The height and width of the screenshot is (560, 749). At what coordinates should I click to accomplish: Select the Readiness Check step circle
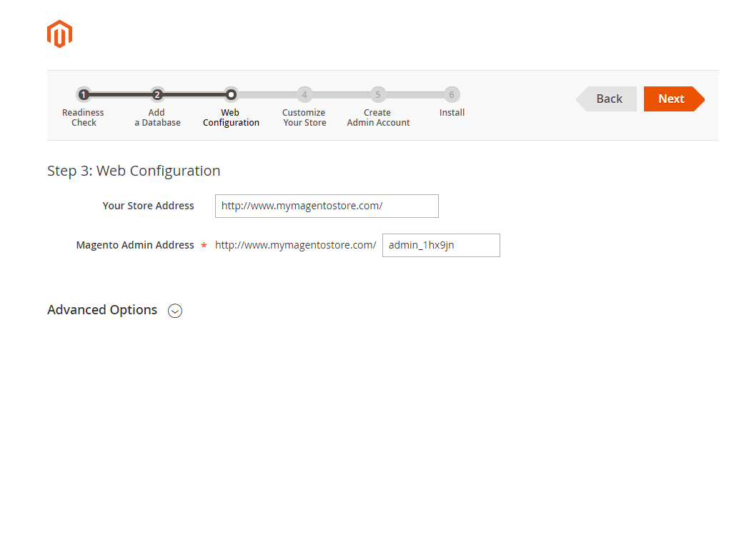click(x=84, y=94)
